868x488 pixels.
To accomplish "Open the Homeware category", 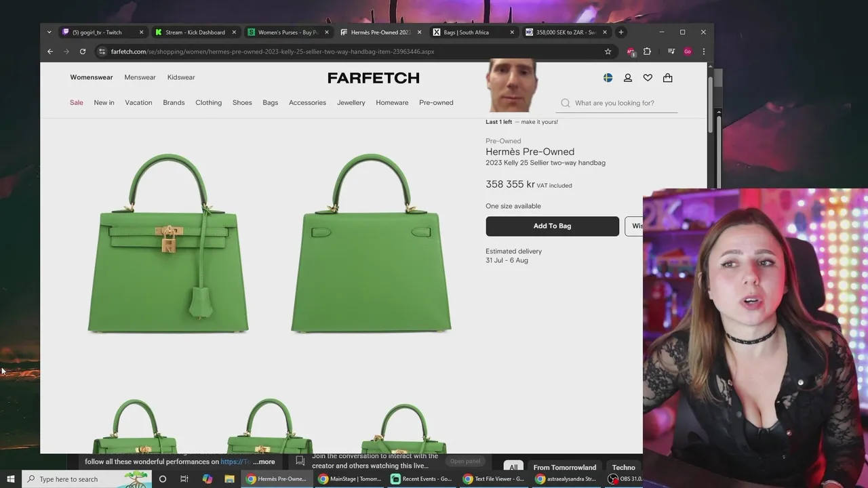I will click(392, 102).
